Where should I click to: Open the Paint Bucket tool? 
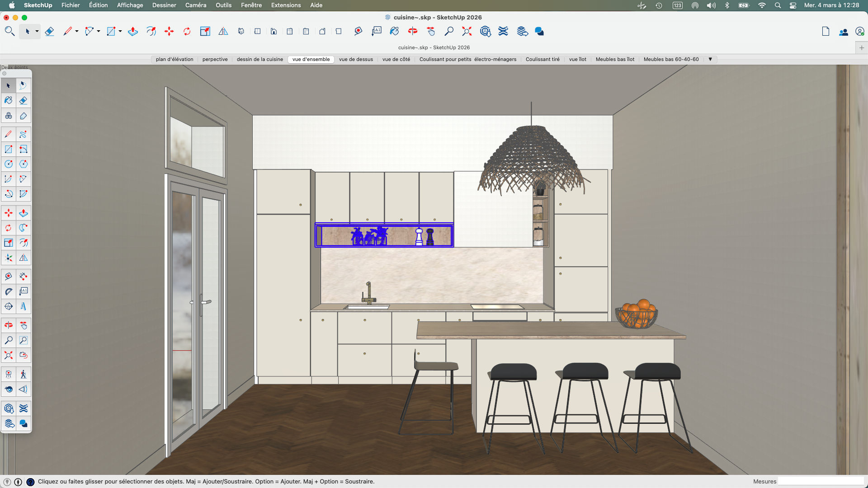(x=394, y=31)
